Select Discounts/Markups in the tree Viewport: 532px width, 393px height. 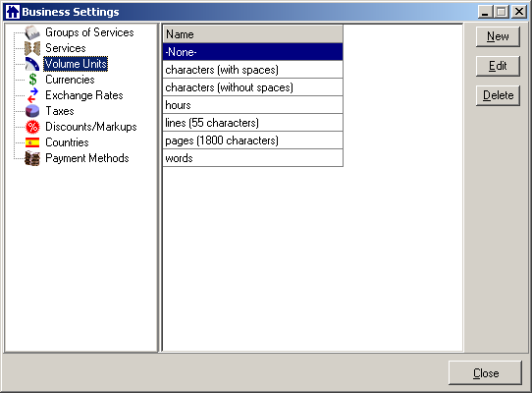coord(91,127)
